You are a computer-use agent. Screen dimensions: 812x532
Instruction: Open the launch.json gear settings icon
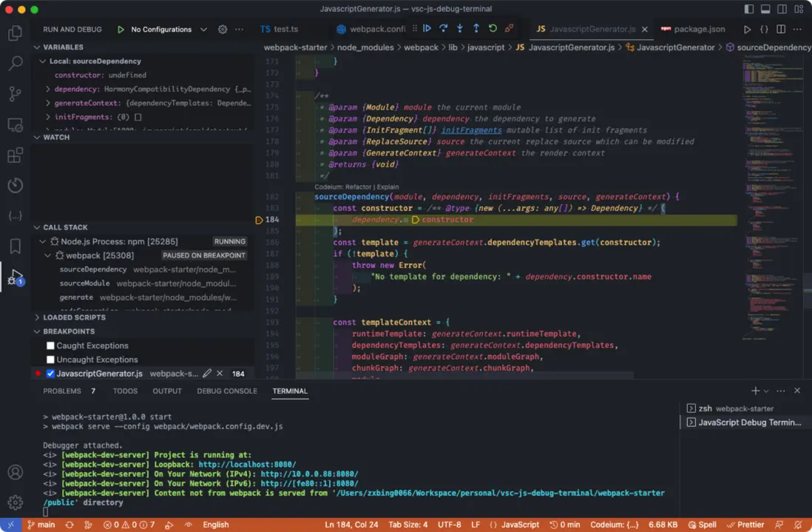(223, 30)
